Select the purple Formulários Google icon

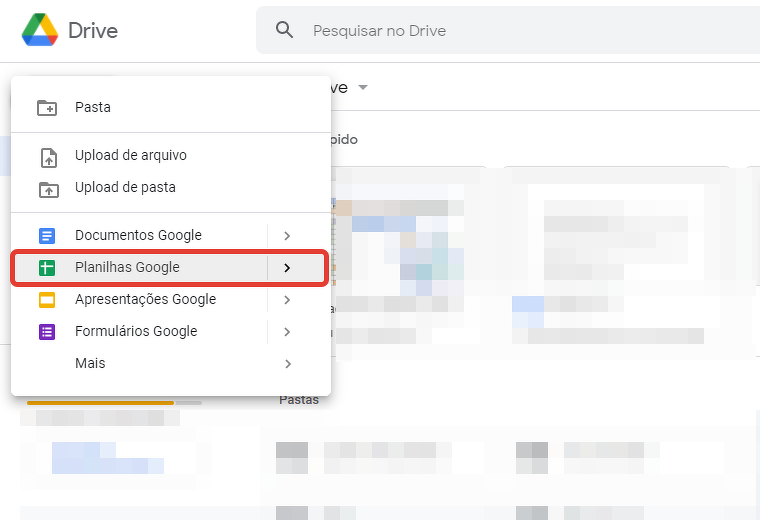(47, 332)
